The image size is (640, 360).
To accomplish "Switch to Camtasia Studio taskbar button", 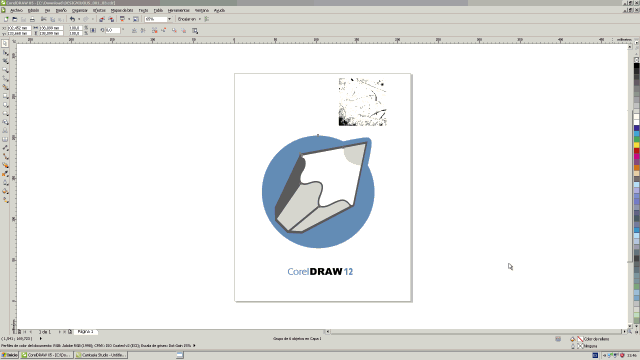I will click(101, 355).
